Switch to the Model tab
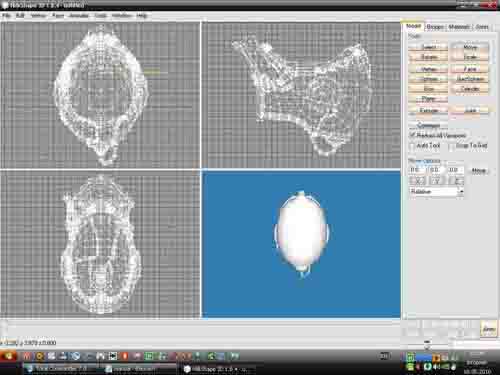This screenshot has height=375, width=500. [x=413, y=26]
